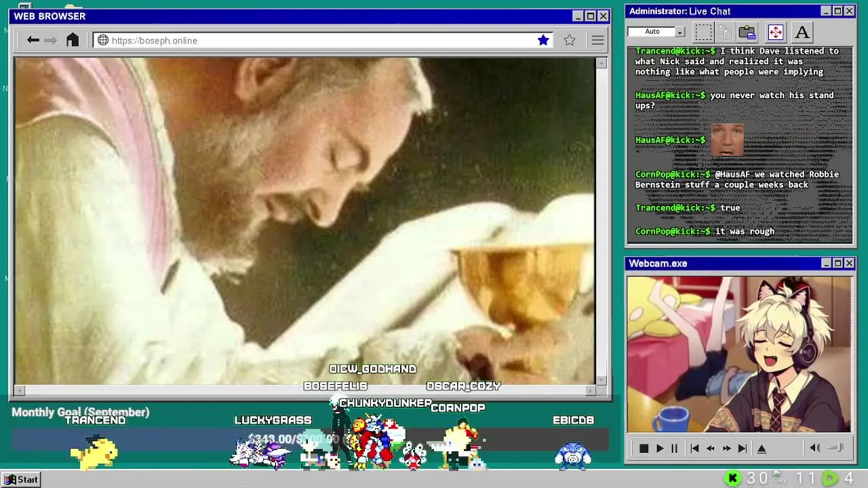Click the BOSEFELIS name label
Screen dimensions: 868x488
click(335, 386)
